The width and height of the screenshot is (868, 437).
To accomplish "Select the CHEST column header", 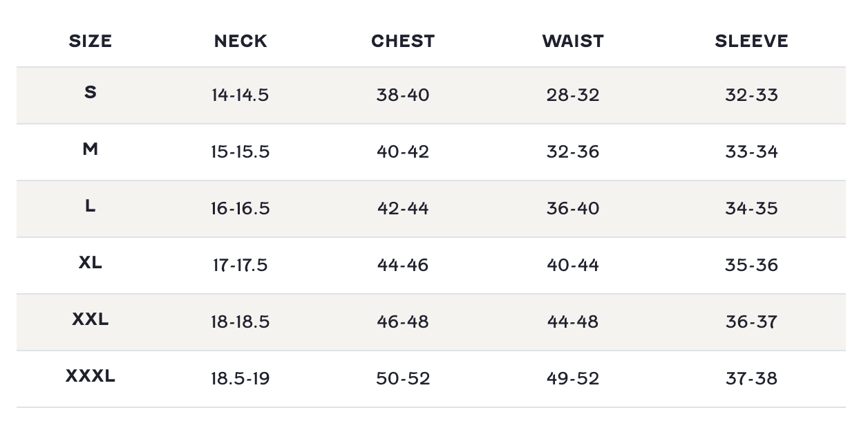I will coord(403,41).
